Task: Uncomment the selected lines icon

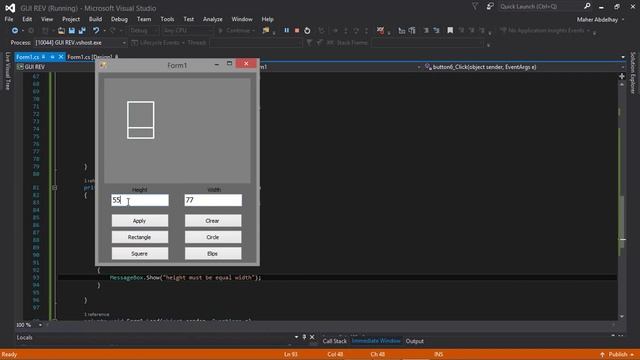Action: [x=436, y=31]
